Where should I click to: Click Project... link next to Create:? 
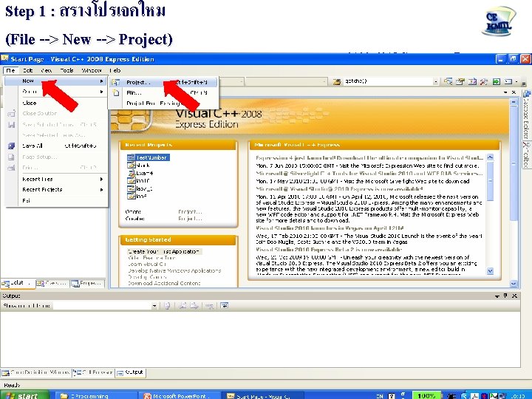190,219
